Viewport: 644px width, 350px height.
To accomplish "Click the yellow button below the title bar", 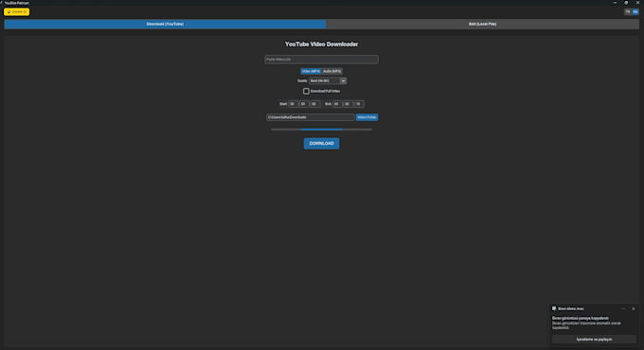I will point(16,12).
